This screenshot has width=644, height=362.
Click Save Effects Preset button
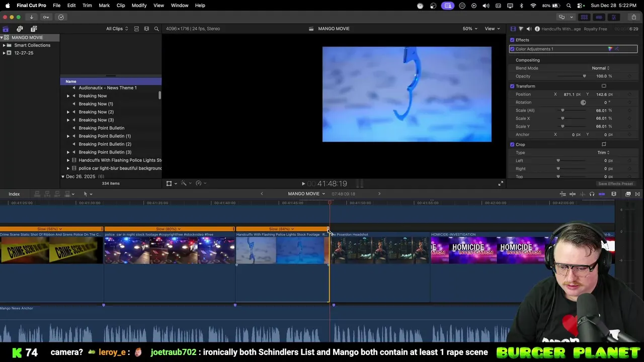(x=615, y=184)
